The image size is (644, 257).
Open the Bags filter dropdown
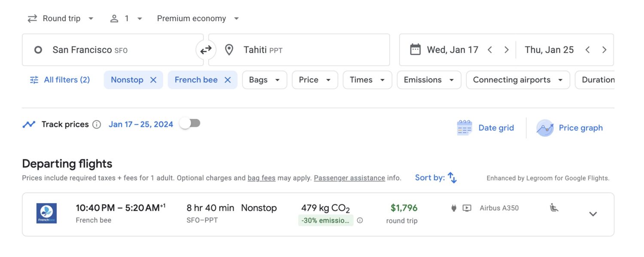(x=264, y=80)
